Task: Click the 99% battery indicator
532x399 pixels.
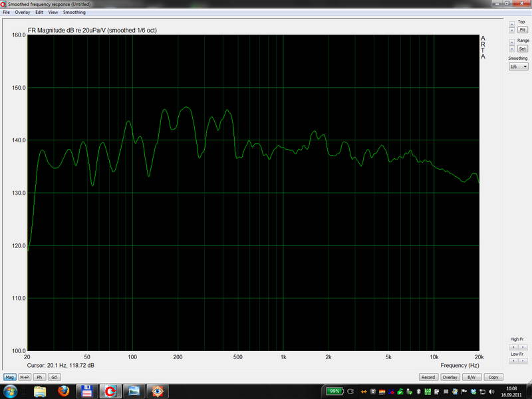Action: tap(334, 391)
